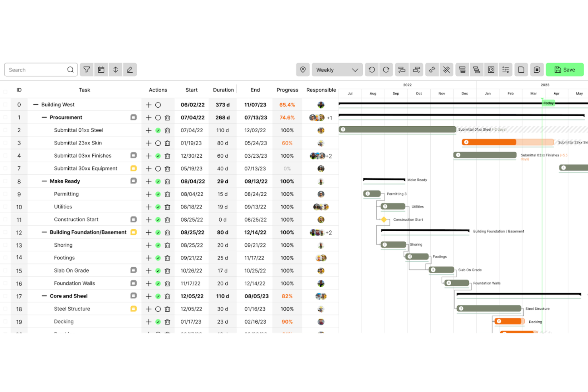Screen dimensions: 588x392
Task: Collapse the Make Ready task group
Action: pyautogui.click(x=44, y=181)
